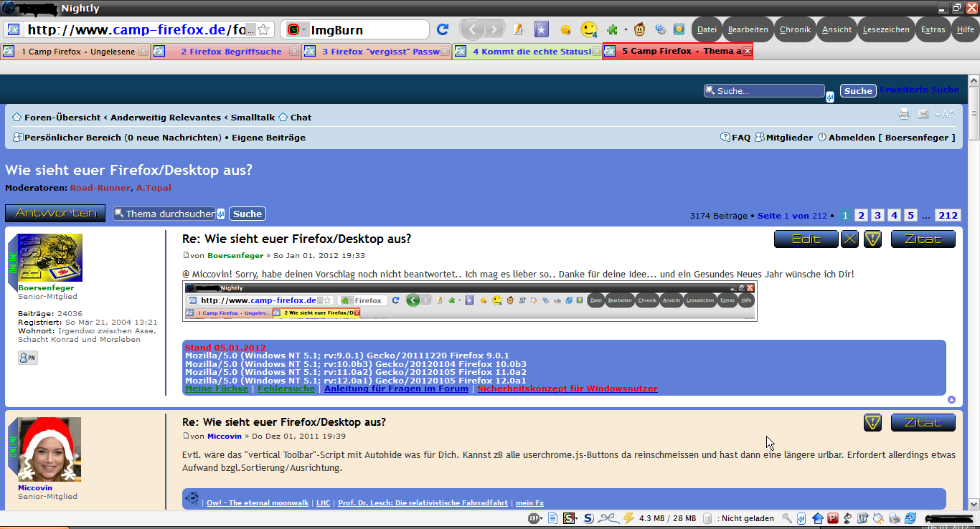Click the smiley face toolbar icon
The height and width of the screenshot is (529, 980).
coord(589,29)
